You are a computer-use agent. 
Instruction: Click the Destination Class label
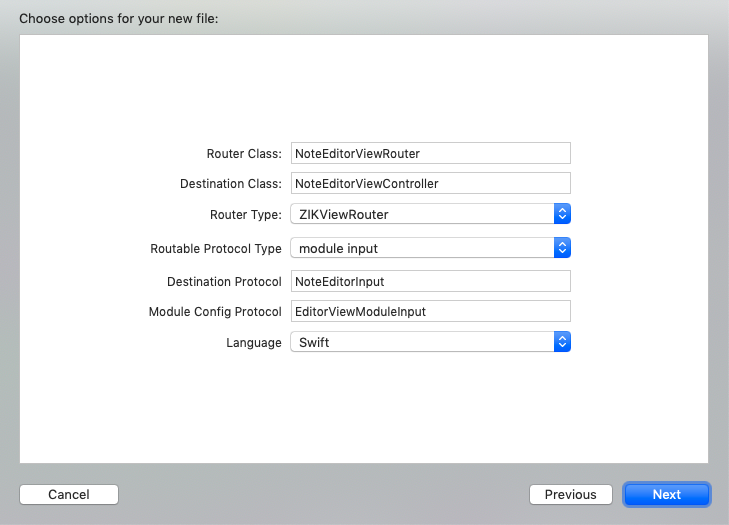[231, 184]
